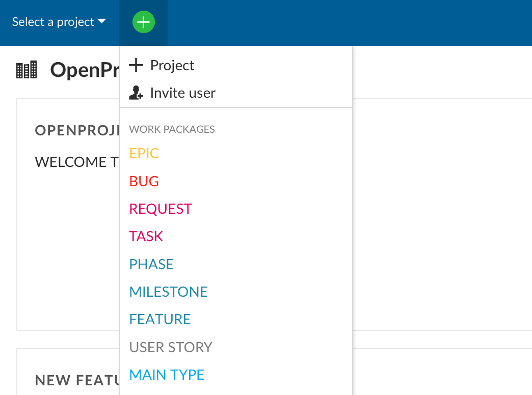This screenshot has height=395, width=532.
Task: Click the white caret beside Select a project
Action: (101, 21)
